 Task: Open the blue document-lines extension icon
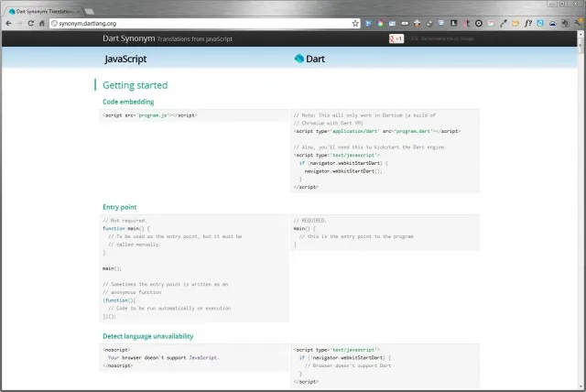click(x=441, y=23)
